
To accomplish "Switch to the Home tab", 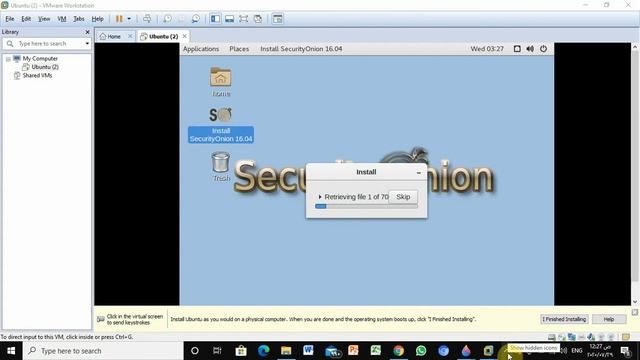I will (110, 36).
